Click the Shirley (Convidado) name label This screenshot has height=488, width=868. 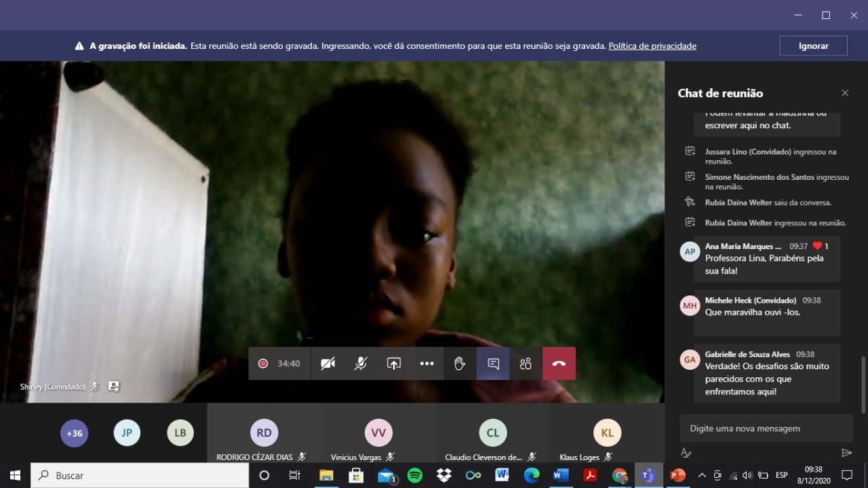pos(53,387)
